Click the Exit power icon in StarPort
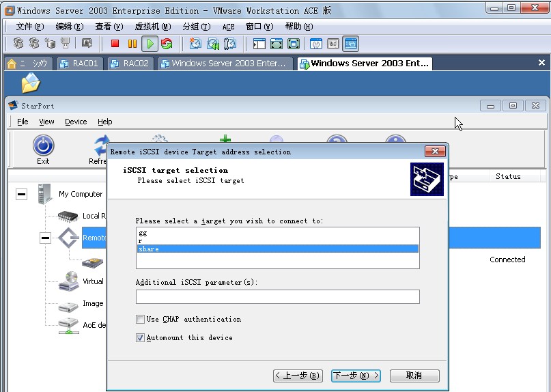Viewport: 551px width, 392px height. (43, 145)
